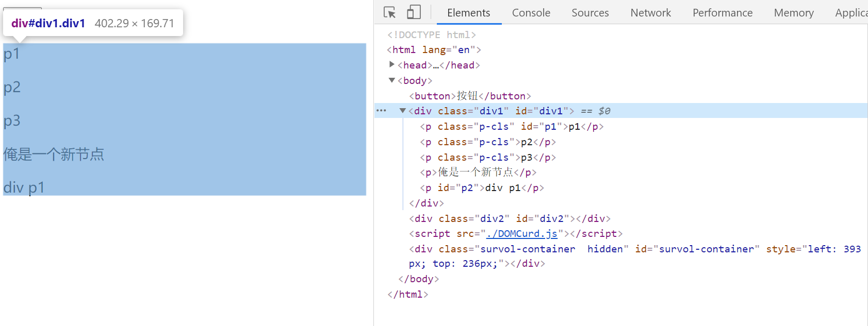Collapse the div1 element node

tap(403, 111)
